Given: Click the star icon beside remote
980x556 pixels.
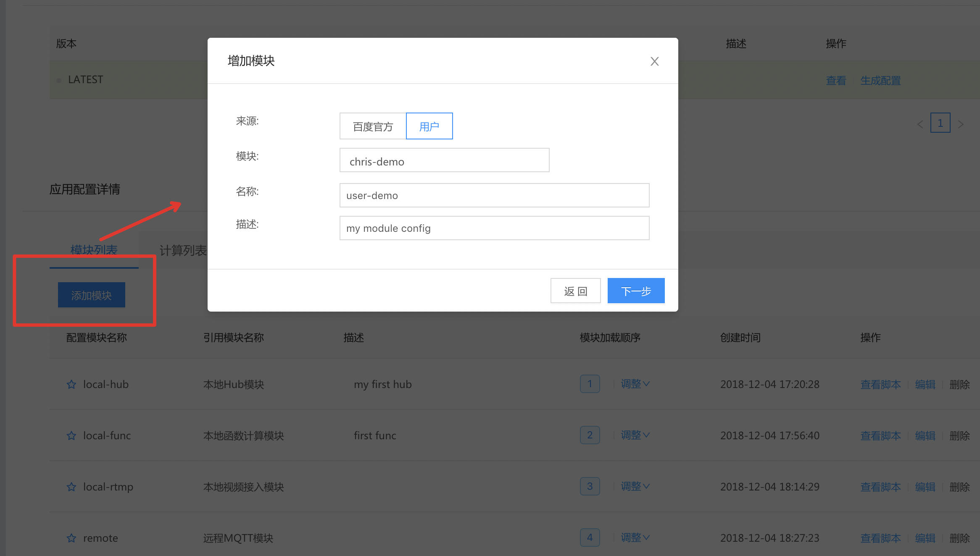Looking at the screenshot, I should (x=71, y=538).
